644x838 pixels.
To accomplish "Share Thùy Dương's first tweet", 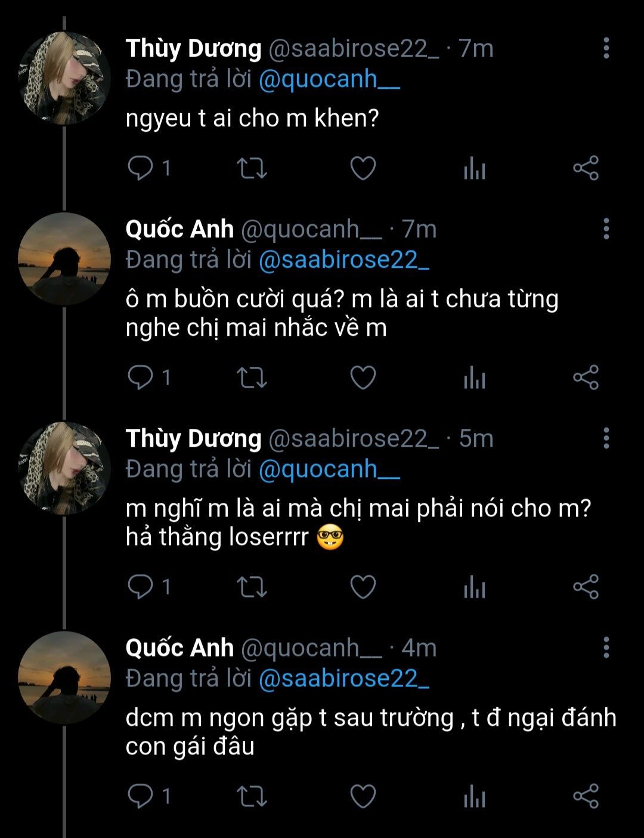I will 586,168.
